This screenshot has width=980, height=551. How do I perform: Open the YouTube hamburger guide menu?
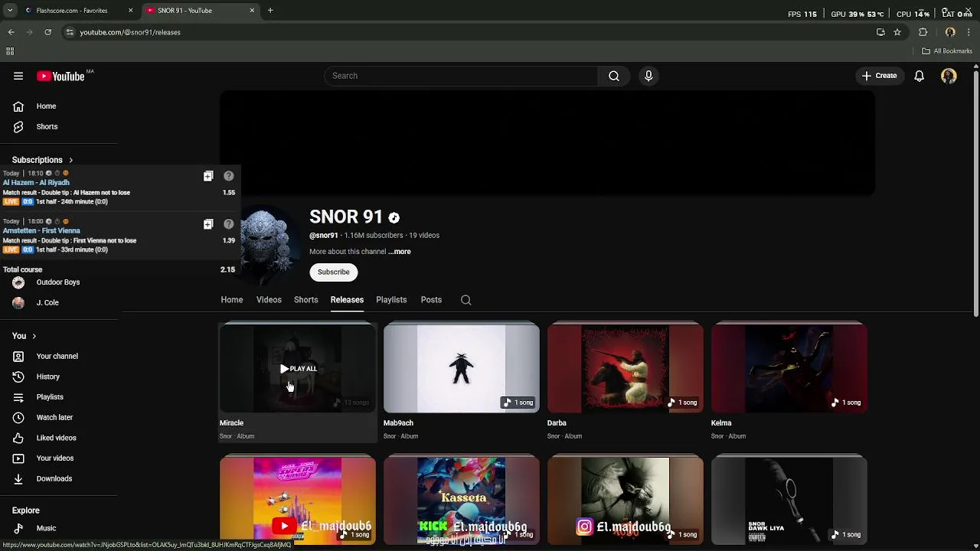[18, 76]
